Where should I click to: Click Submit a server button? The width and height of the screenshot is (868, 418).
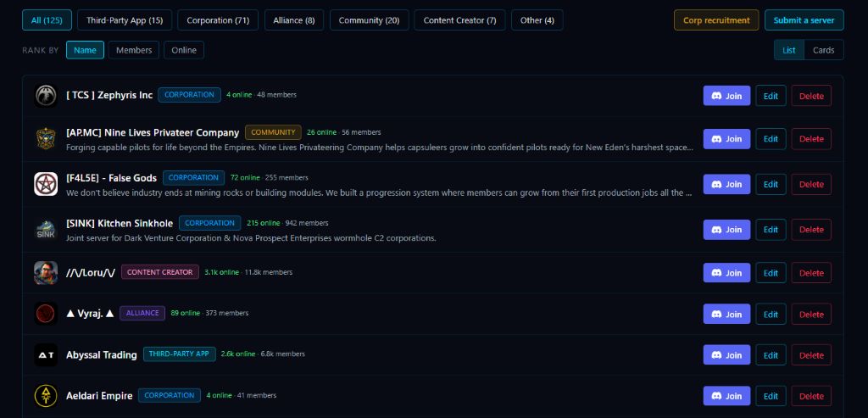coord(804,20)
